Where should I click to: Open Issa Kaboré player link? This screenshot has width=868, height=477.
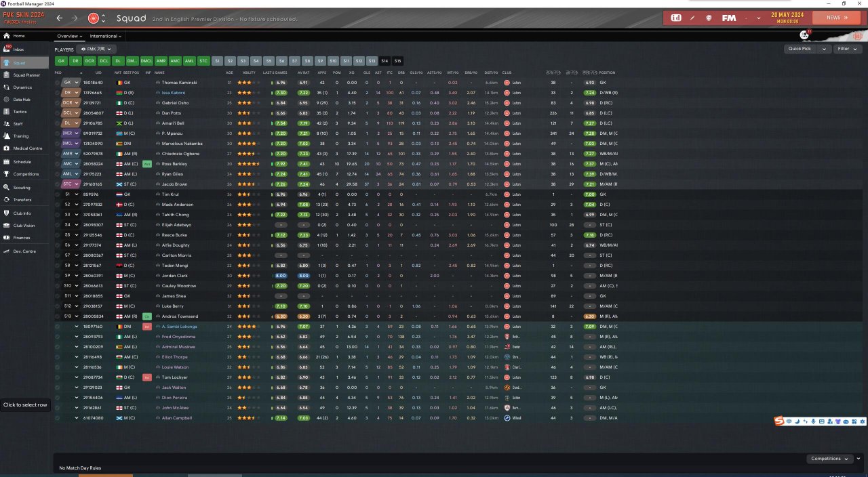(175, 93)
